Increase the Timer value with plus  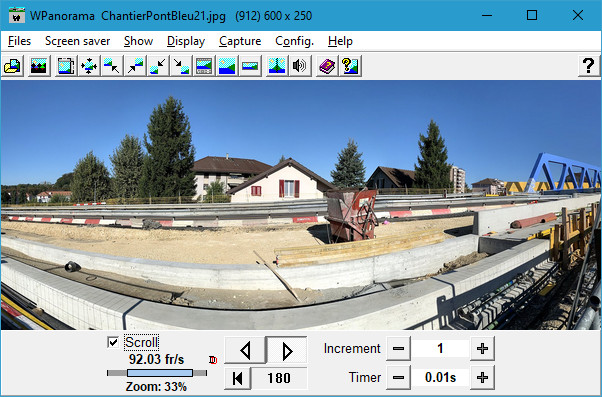(x=482, y=377)
